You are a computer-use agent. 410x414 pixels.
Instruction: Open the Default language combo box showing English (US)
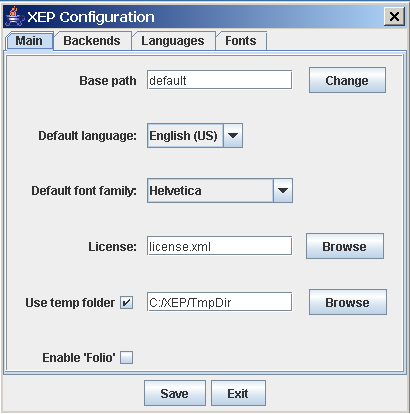[x=195, y=135]
